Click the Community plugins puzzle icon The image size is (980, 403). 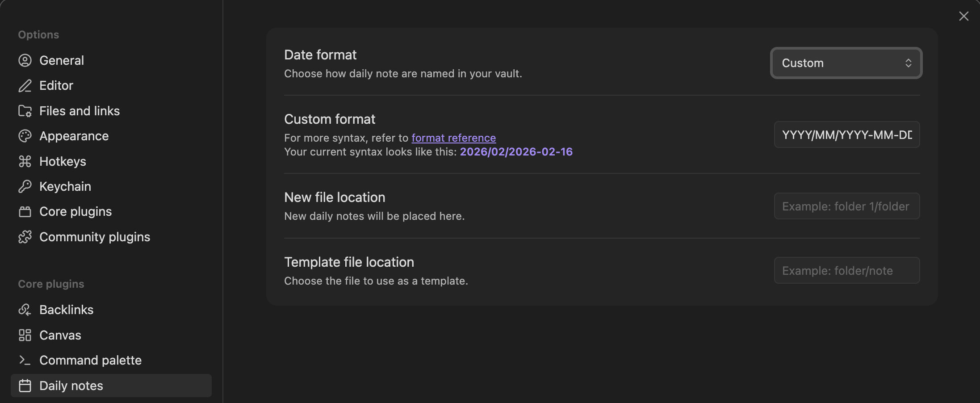coord(25,237)
